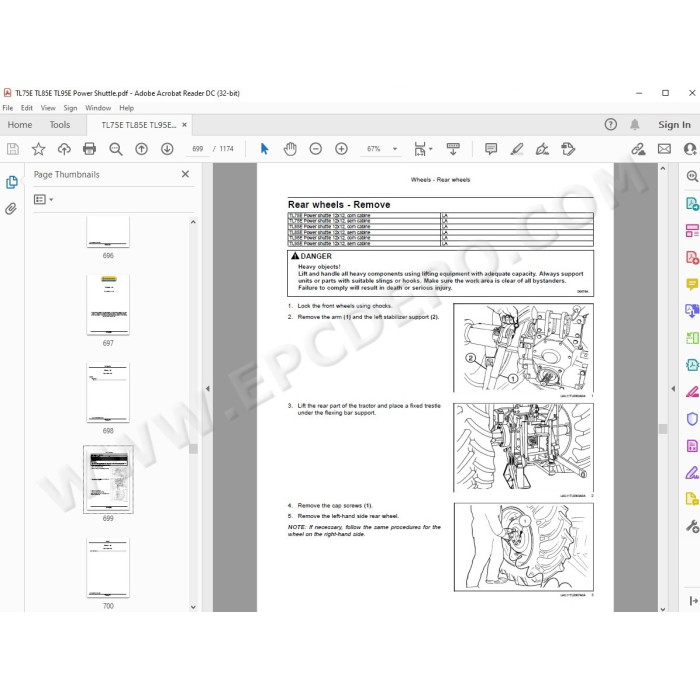Activate the Hand pan tool

[x=290, y=149]
